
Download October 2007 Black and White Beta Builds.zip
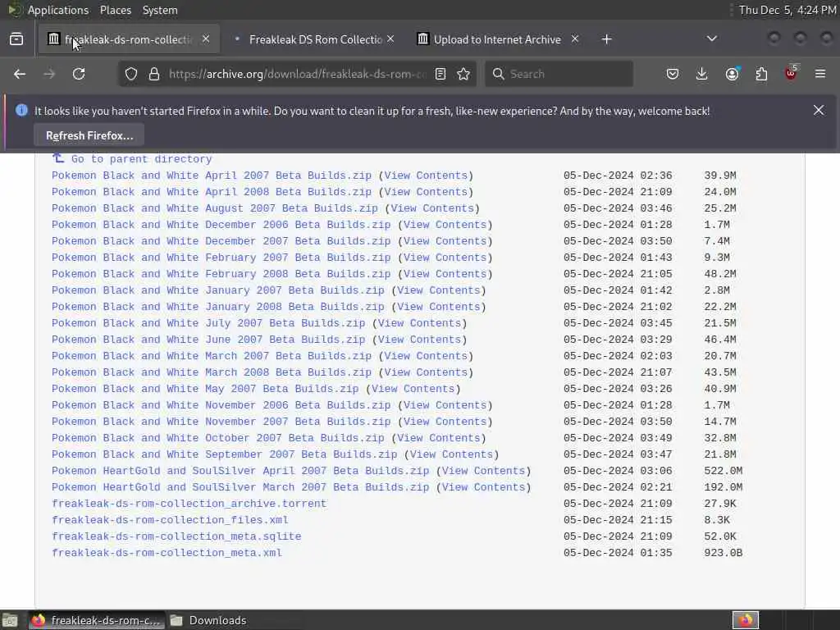218,438
